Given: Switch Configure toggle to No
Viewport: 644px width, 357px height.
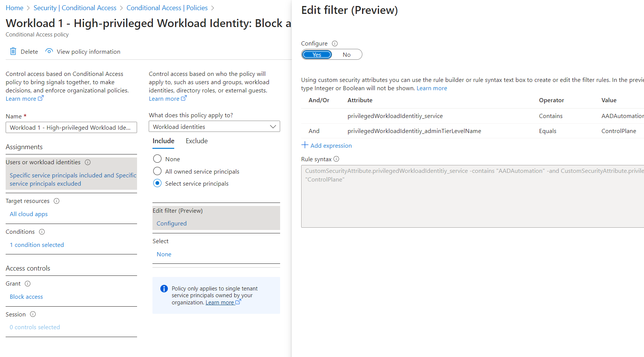Looking at the screenshot, I should pyautogui.click(x=347, y=54).
